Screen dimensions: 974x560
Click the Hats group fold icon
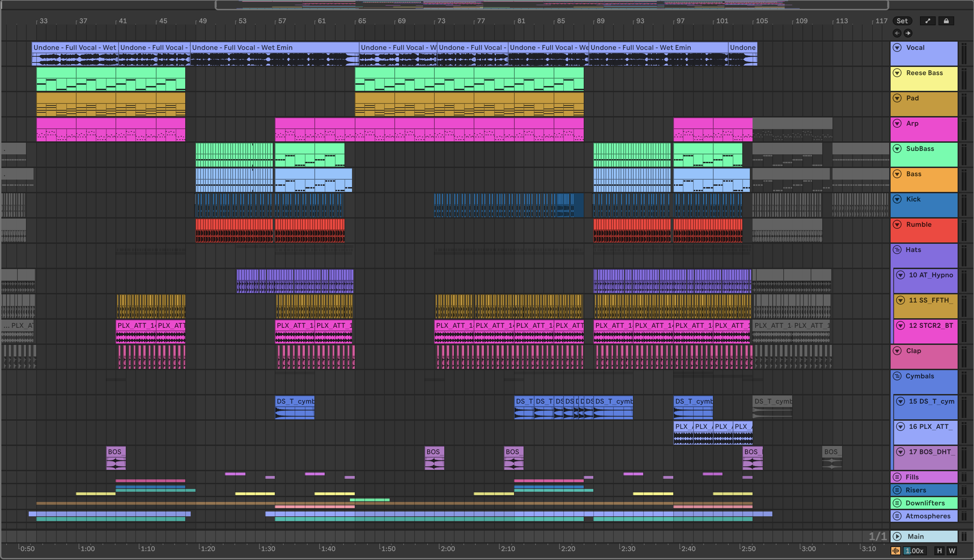[897, 250]
